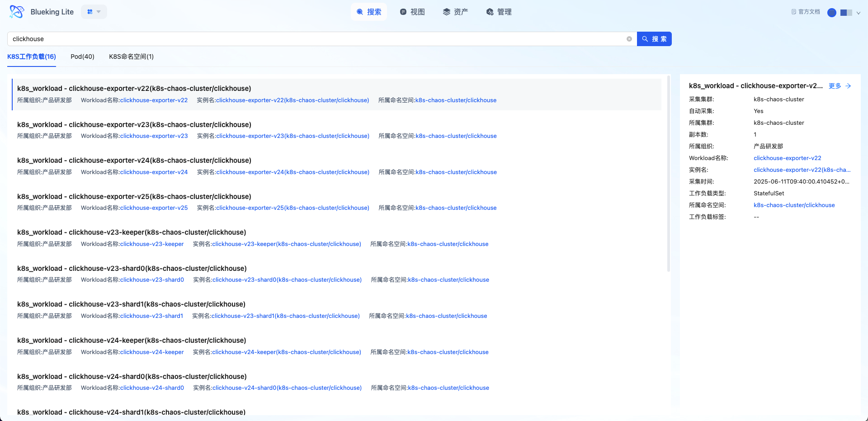Open the 官方文档 link

point(806,12)
